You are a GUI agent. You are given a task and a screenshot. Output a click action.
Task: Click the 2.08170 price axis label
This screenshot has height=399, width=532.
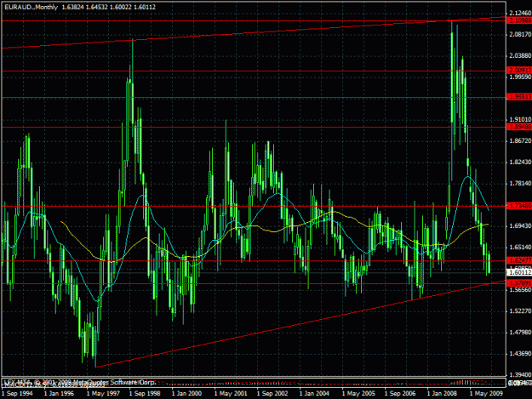(x=520, y=34)
